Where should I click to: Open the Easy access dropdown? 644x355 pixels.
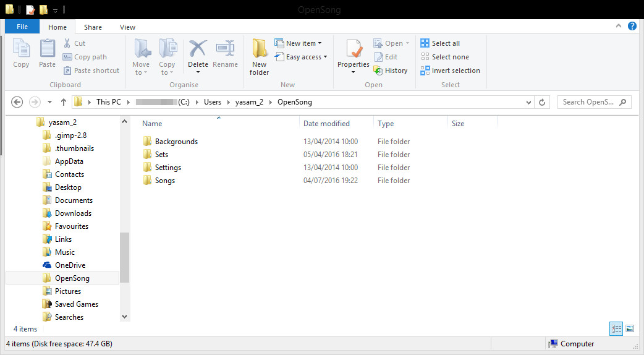[301, 57]
